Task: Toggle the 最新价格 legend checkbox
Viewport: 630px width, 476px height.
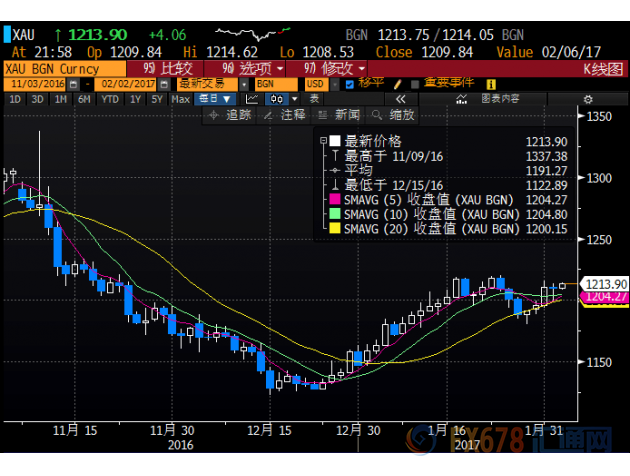Action: 335,141
